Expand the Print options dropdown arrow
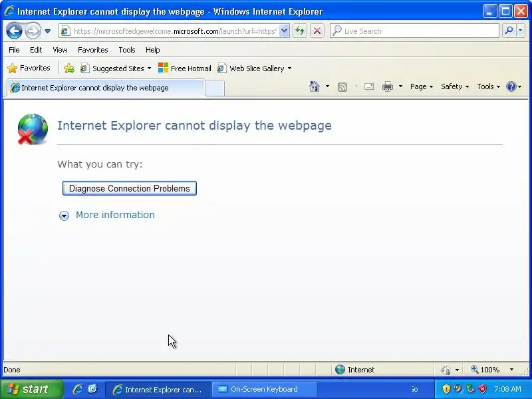532x399 pixels. click(400, 86)
